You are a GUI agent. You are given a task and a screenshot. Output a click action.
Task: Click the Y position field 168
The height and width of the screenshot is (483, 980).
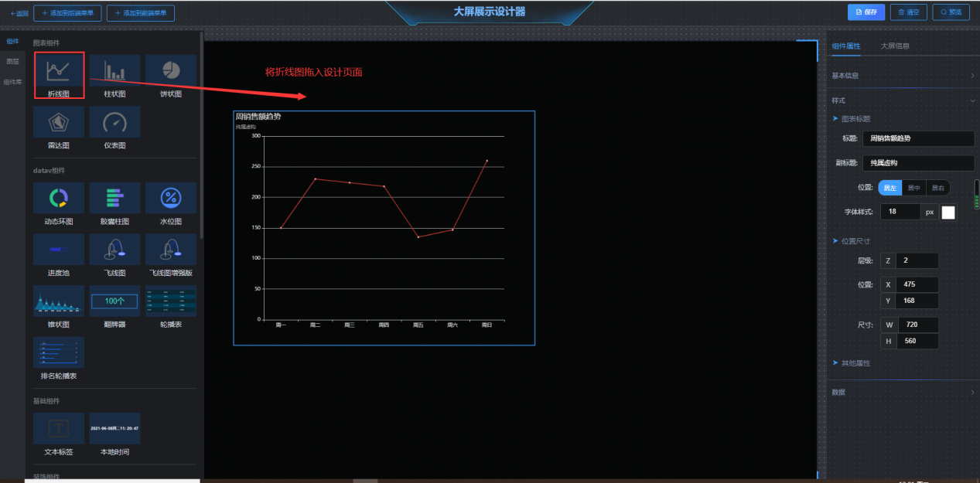click(917, 301)
